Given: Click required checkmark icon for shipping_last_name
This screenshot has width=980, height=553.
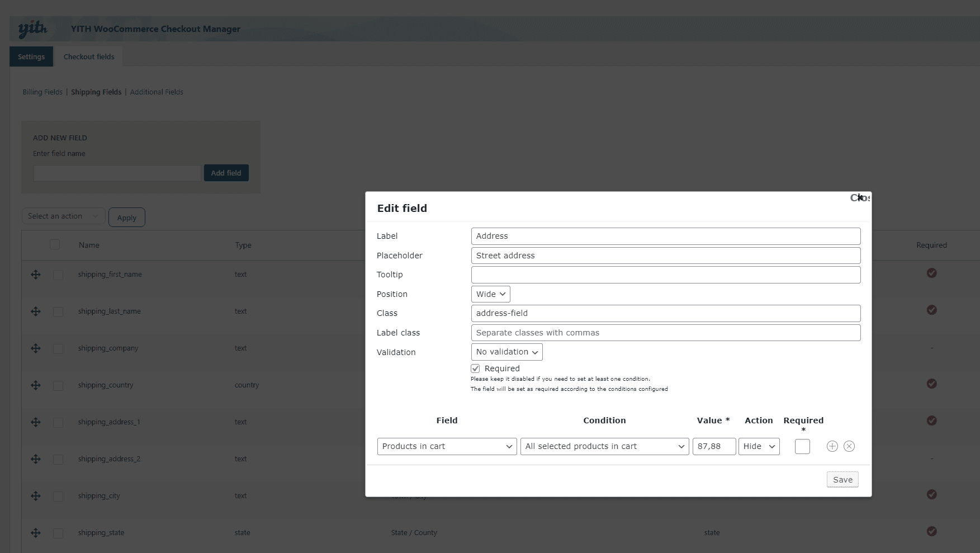Looking at the screenshot, I should (931, 310).
